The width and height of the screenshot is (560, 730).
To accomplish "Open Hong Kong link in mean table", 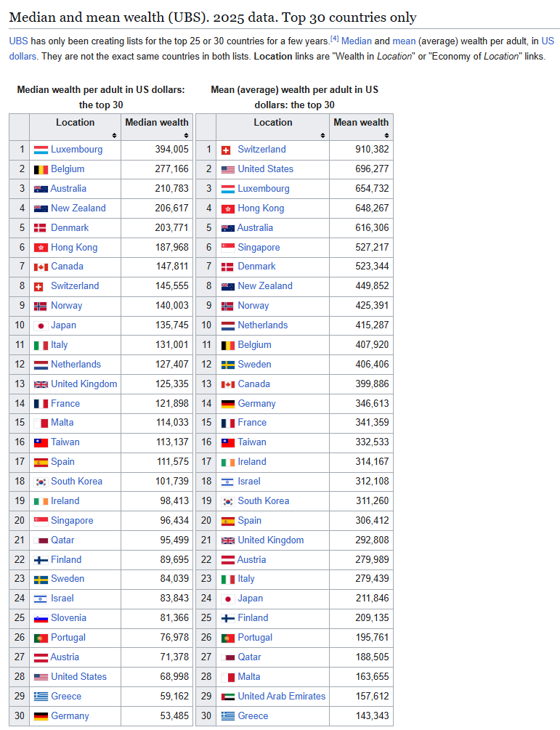I will click(261, 208).
